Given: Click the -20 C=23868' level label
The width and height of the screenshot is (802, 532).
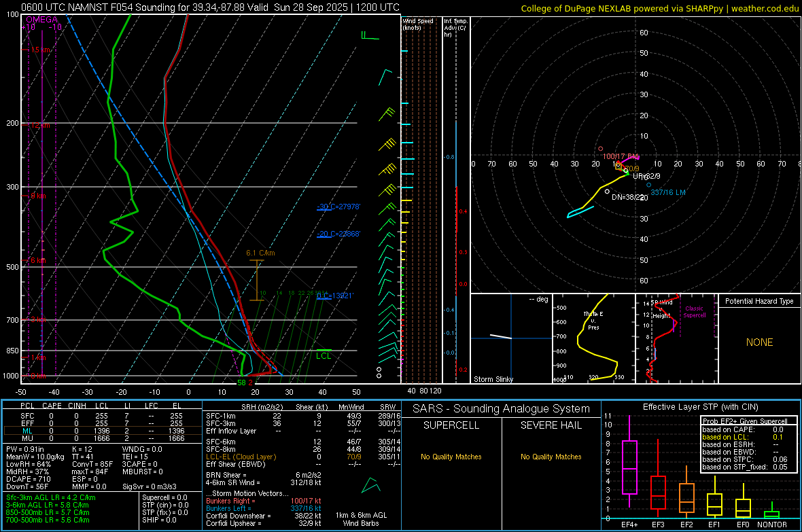Looking at the screenshot, I should pyautogui.click(x=338, y=234).
